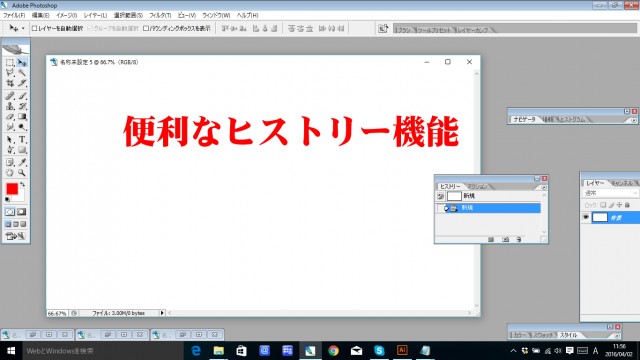Switch to アクション tab
640x360 pixels.
tap(478, 187)
